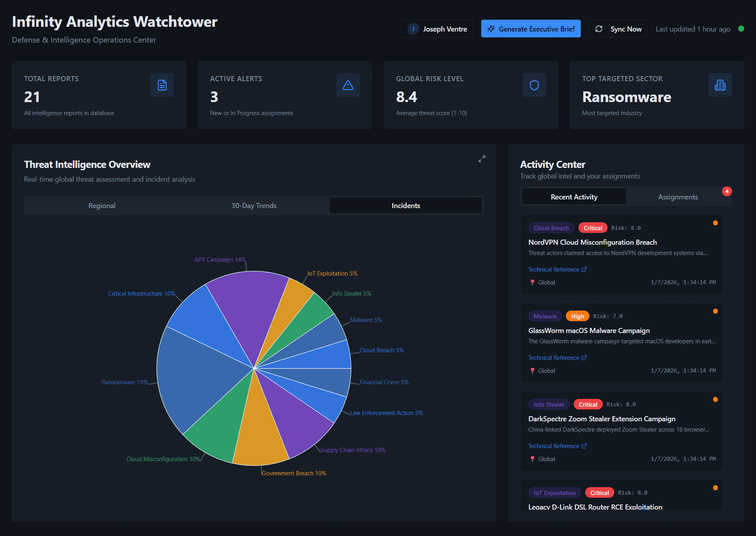Switch to the Regional tab
Image resolution: width=756 pixels, height=536 pixels.
pyautogui.click(x=102, y=205)
